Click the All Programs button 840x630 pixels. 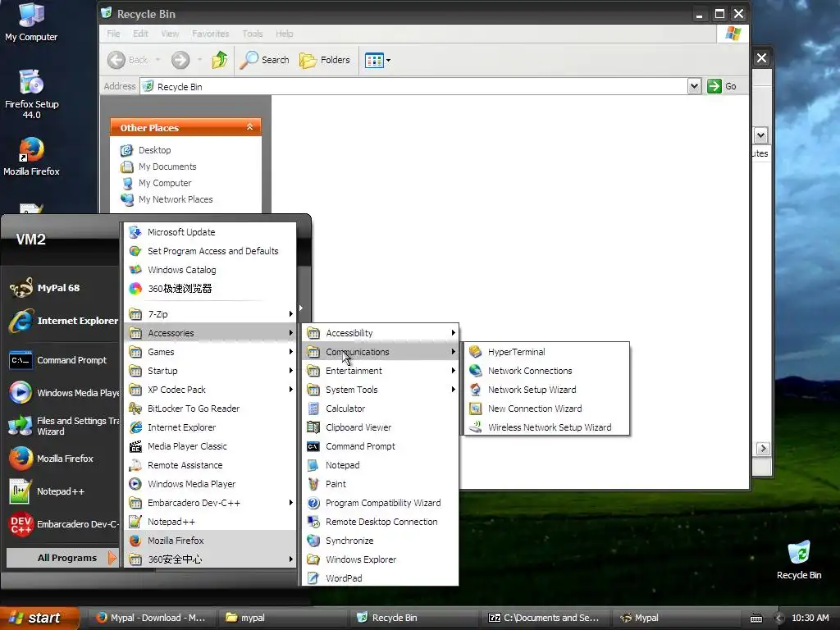[x=62, y=558]
